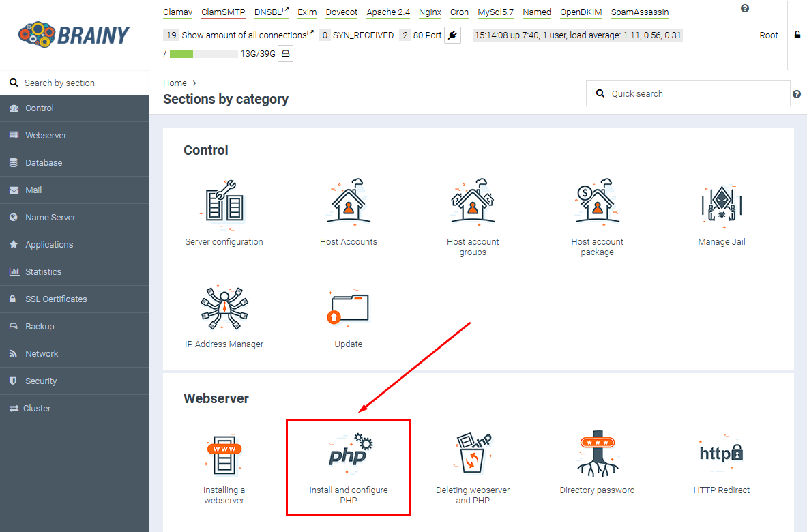
Task: Open the Name Server sidebar menu
Action: pyautogui.click(x=74, y=217)
